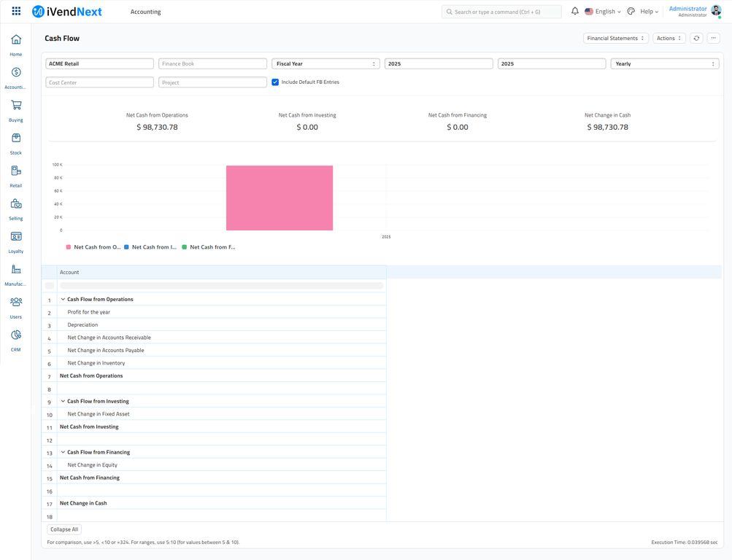Click the start year 2025 field

coord(439,64)
